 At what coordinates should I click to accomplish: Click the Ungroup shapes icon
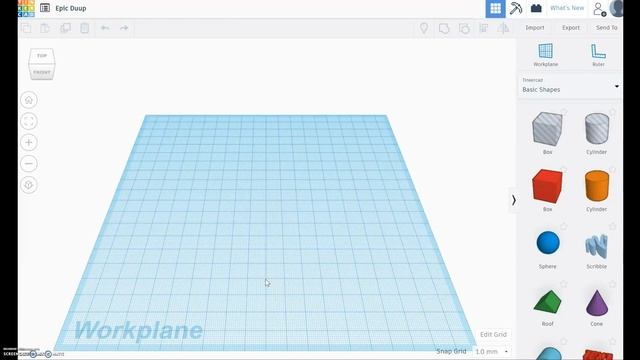pos(464,28)
